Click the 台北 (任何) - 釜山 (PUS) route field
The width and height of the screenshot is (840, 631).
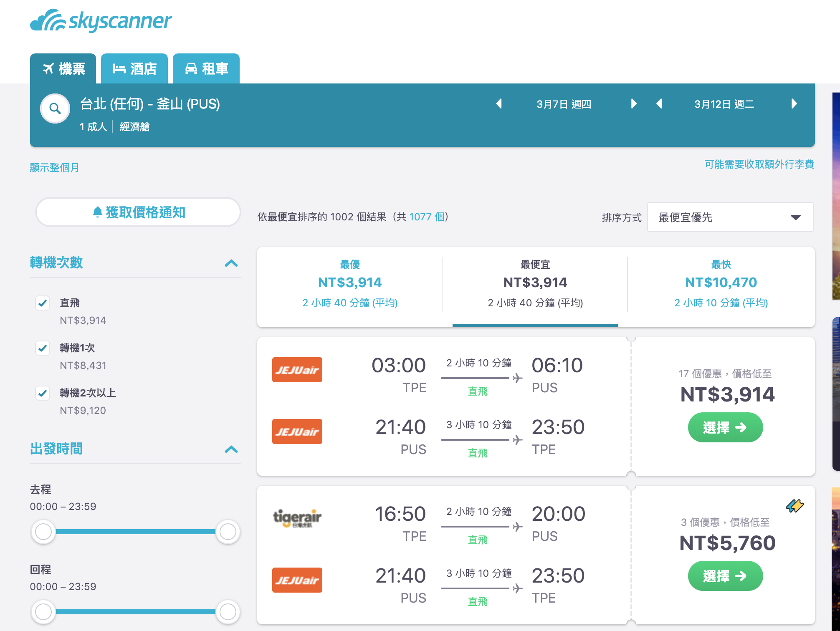(150, 104)
